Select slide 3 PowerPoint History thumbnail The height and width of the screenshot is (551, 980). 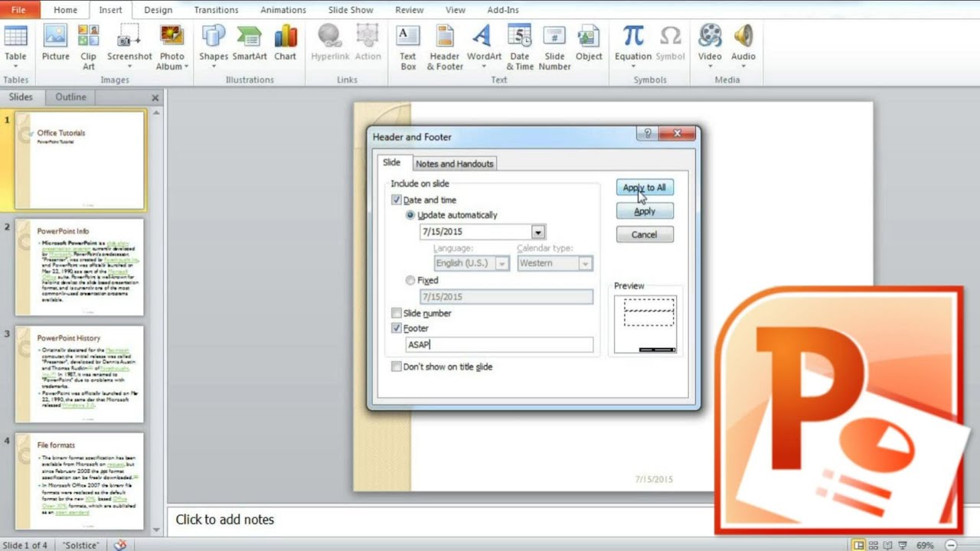coord(80,374)
